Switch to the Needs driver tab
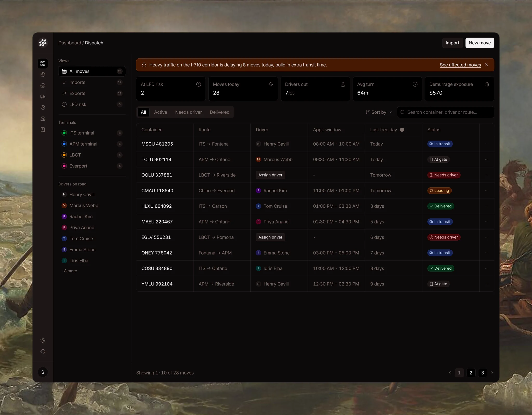 click(x=188, y=112)
